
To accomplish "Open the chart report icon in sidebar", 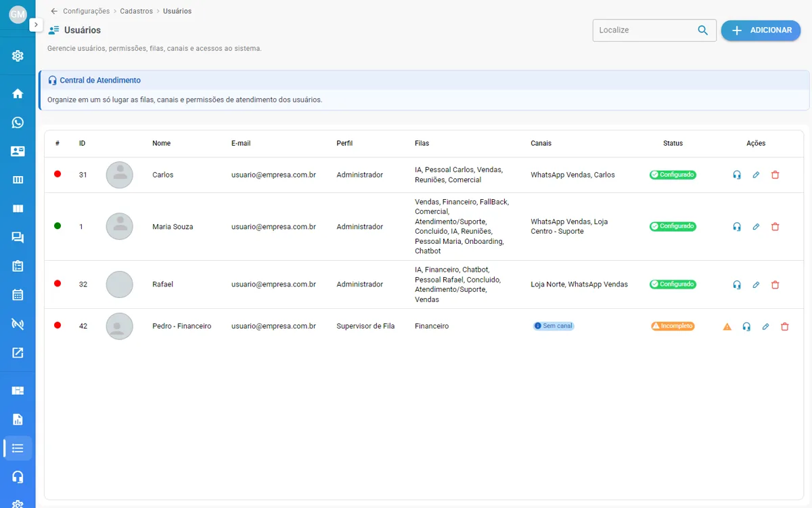I will point(18,419).
